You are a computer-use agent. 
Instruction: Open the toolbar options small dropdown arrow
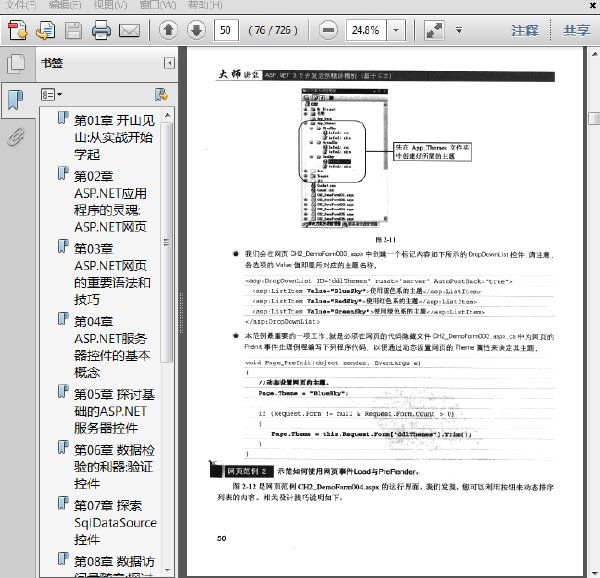point(459,30)
